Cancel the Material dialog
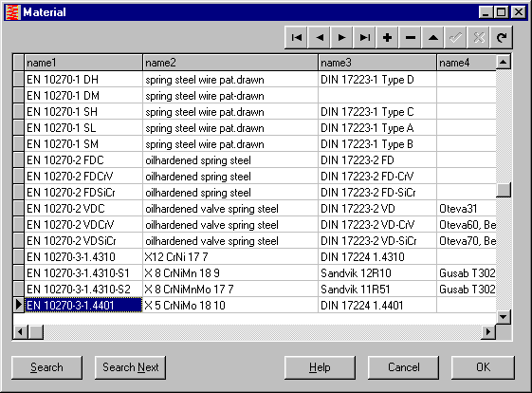 click(403, 367)
